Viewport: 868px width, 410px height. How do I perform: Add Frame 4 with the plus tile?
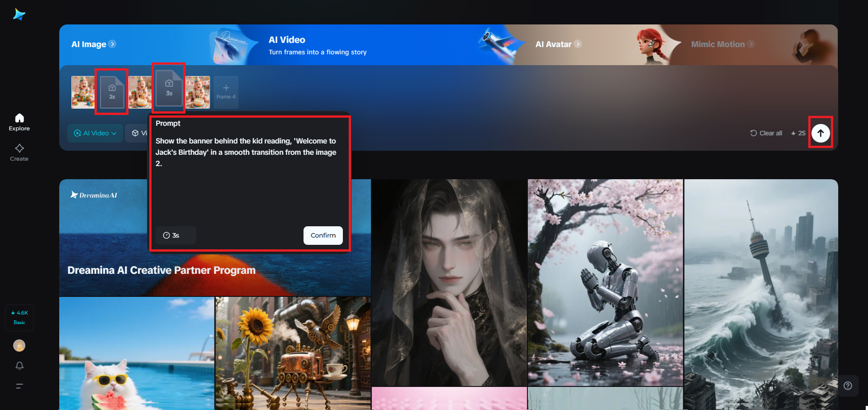pos(226,92)
